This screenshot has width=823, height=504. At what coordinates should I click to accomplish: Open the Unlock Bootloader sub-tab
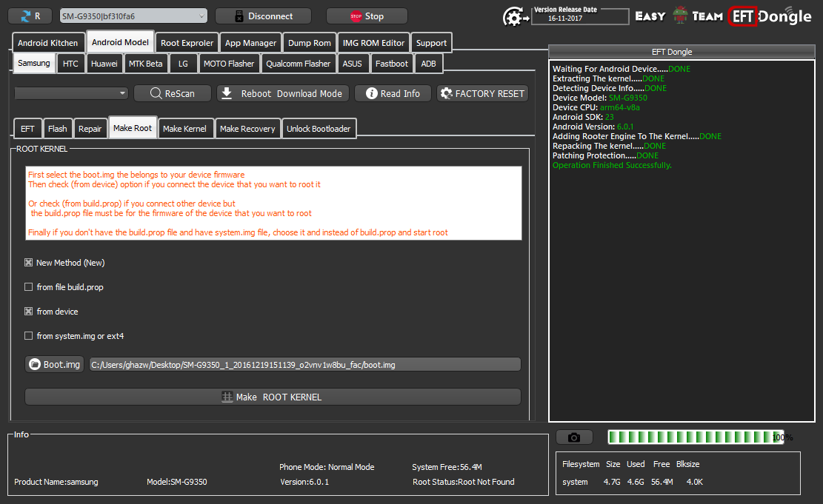click(x=318, y=129)
